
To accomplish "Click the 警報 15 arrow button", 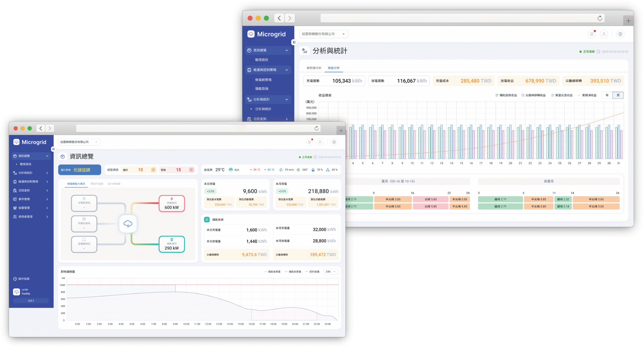I will click(191, 170).
